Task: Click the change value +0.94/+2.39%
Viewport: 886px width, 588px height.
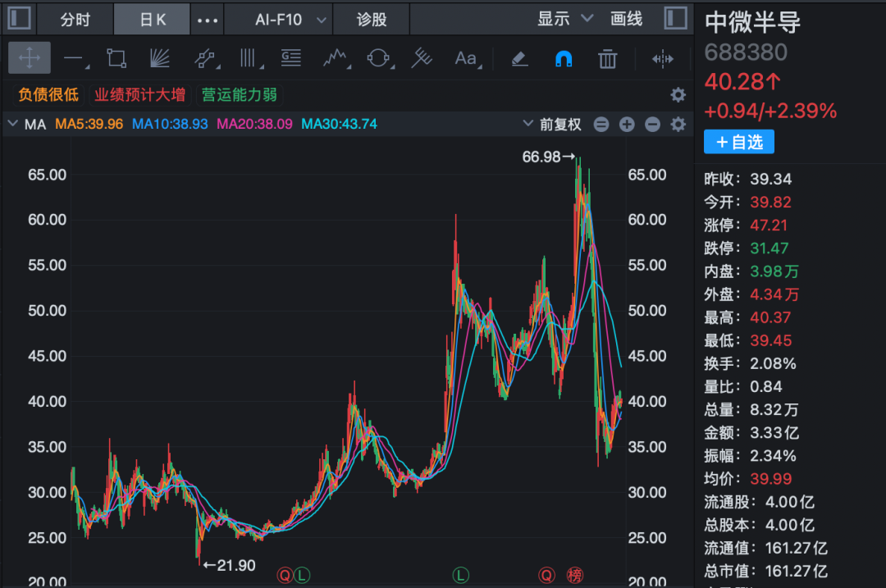Action: pos(770,111)
